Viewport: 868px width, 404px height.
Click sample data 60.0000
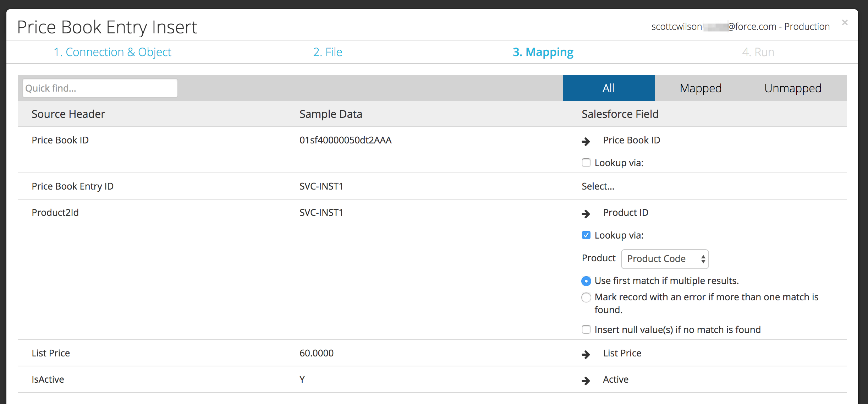pyautogui.click(x=317, y=353)
